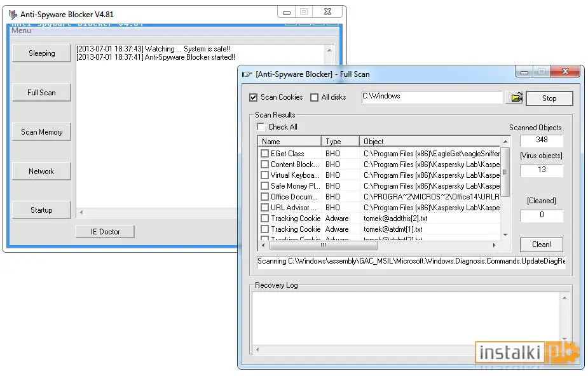
Task: Sort results by the Object column header
Action: 430,142
